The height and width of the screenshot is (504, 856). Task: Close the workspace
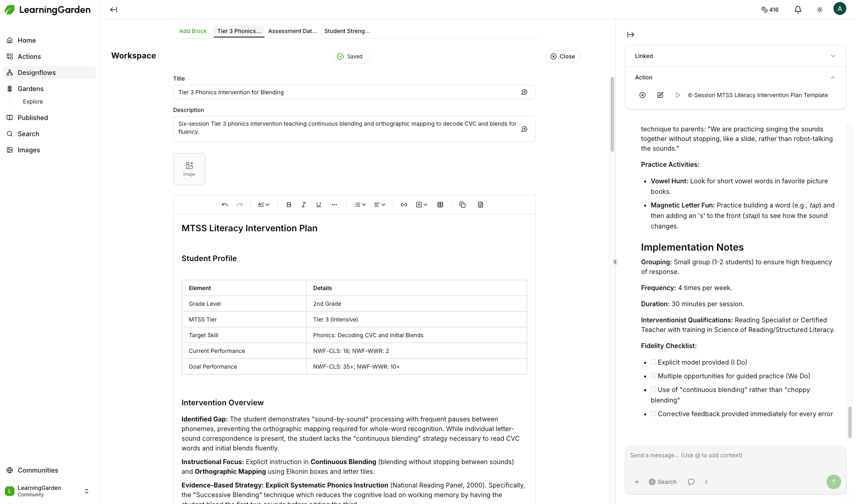tap(563, 56)
